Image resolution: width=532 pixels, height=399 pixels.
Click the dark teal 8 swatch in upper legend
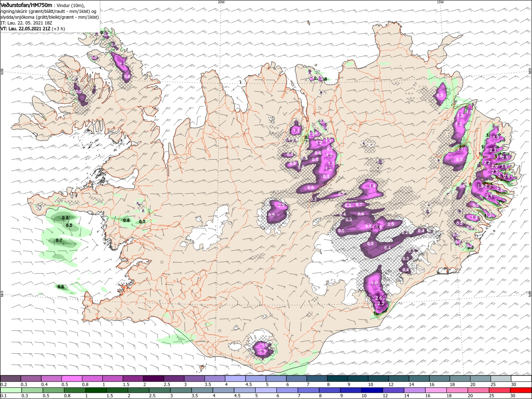(x=337, y=379)
